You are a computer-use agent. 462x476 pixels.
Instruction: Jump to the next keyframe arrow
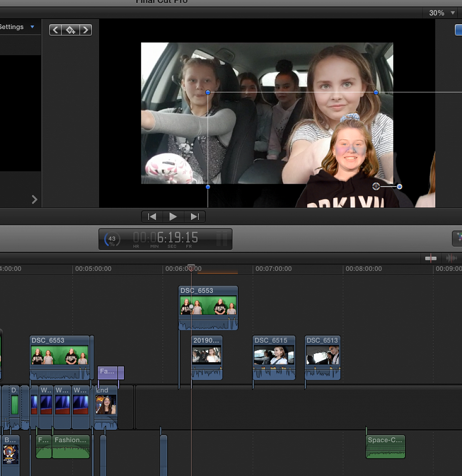pyautogui.click(x=86, y=30)
